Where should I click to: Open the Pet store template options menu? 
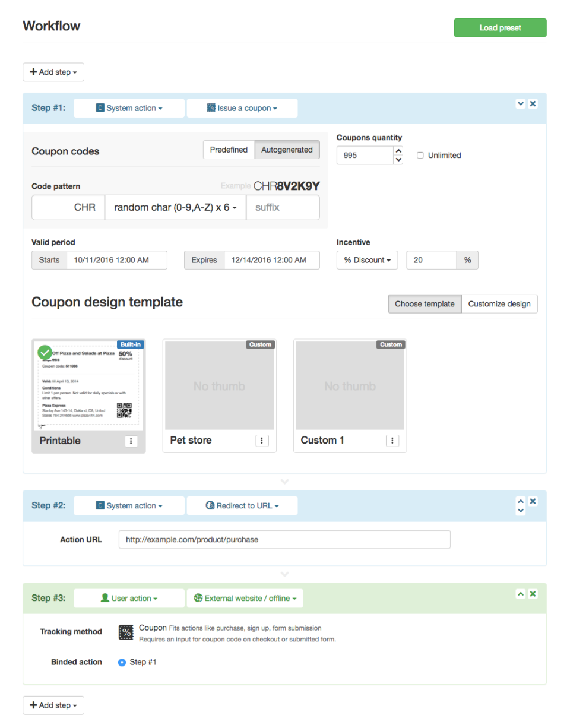click(x=262, y=441)
